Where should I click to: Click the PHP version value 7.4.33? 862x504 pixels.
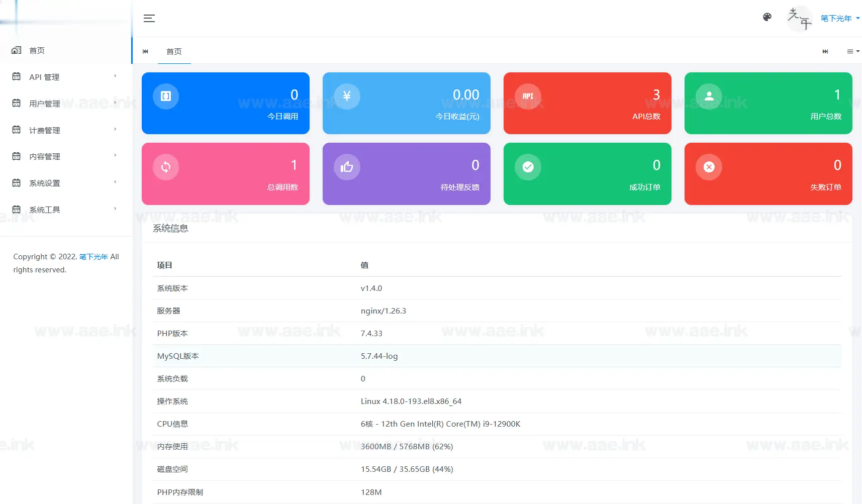click(371, 334)
